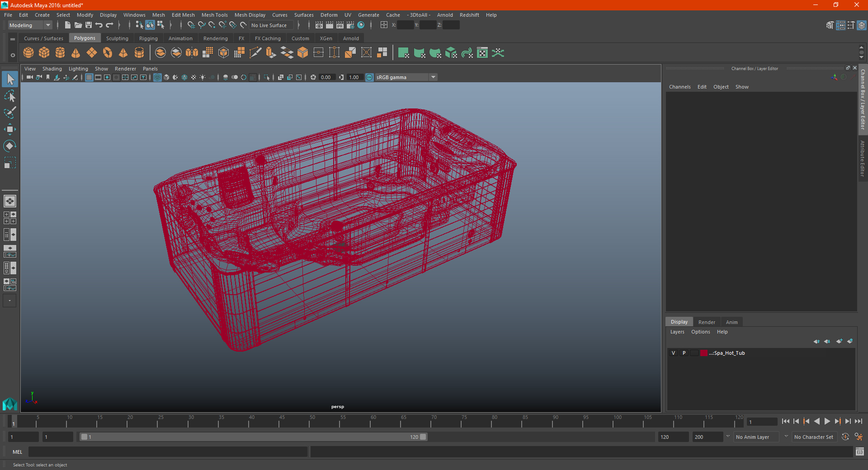Click the MEL command language label
The height and width of the screenshot is (470, 868).
click(x=17, y=452)
